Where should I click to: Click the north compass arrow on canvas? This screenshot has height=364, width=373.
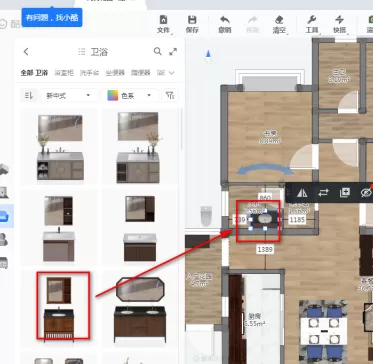[x=208, y=56]
